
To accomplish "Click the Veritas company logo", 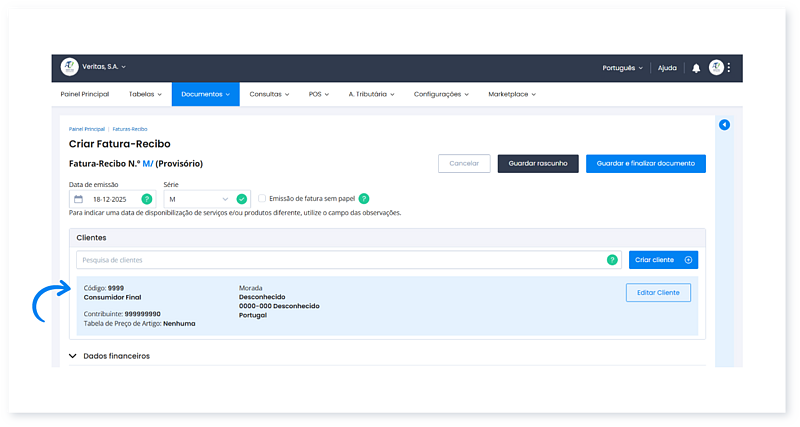I will click(69, 67).
